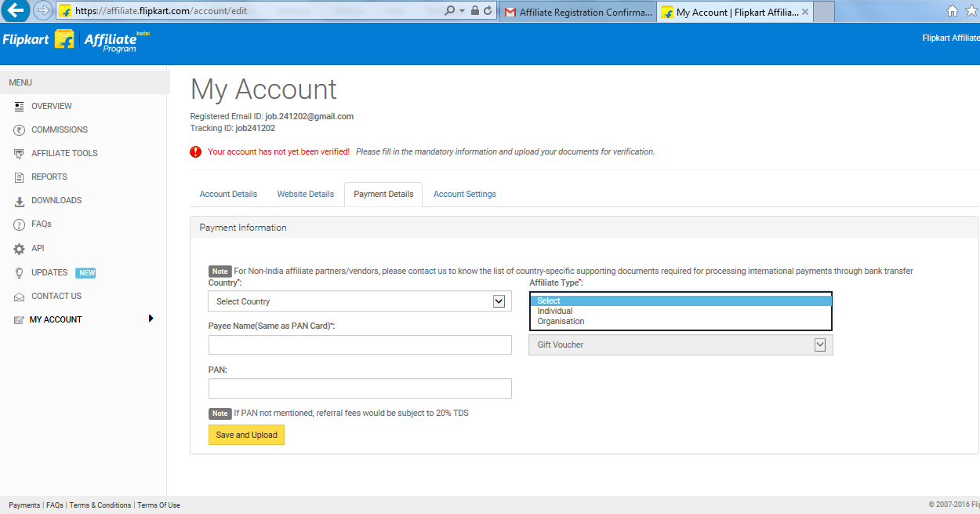The image size is (980, 514).
Task: Click the browser Back arrow button
Action: (16, 11)
